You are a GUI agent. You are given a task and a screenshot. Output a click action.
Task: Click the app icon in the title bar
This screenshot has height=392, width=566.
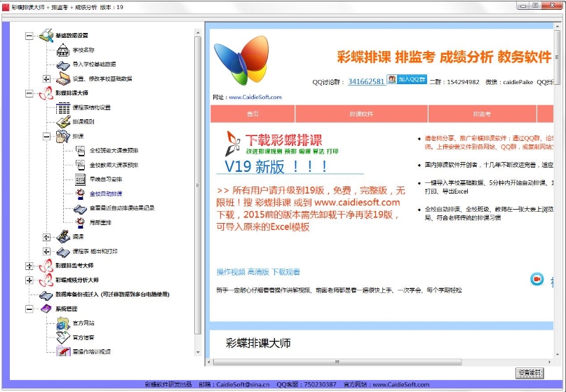tap(6, 7)
